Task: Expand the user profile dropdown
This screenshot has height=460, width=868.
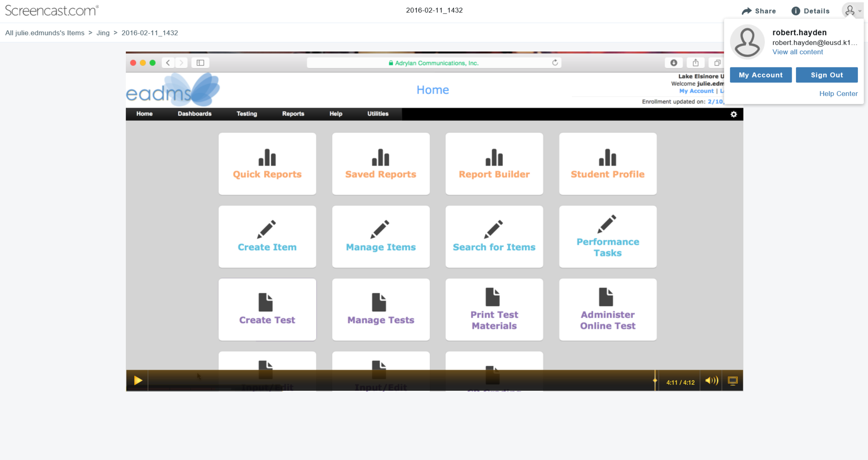Action: [x=853, y=11]
